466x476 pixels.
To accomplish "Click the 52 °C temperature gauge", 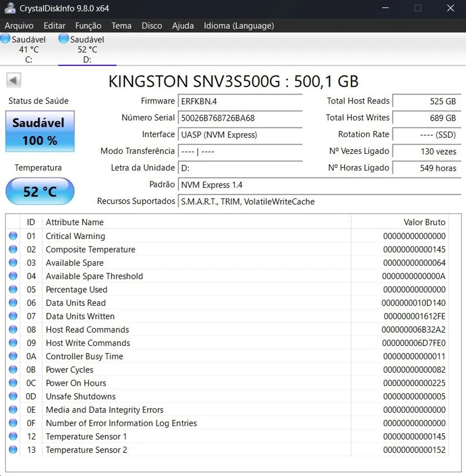I will [39, 191].
